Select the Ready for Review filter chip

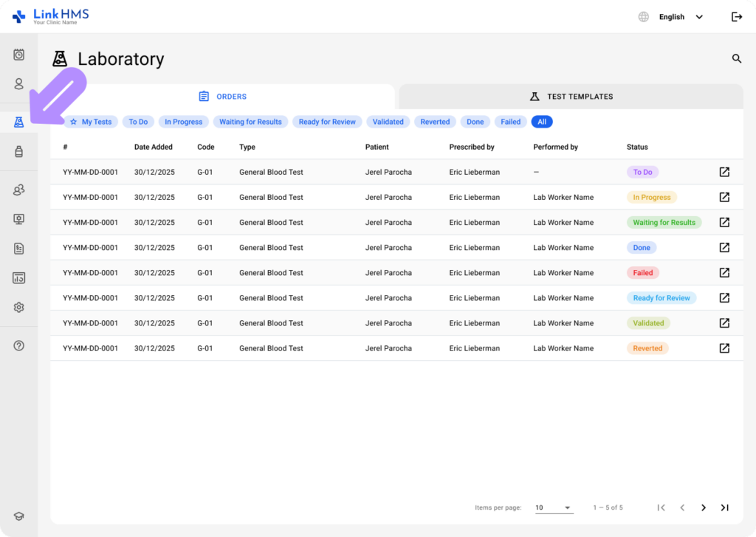(x=327, y=122)
